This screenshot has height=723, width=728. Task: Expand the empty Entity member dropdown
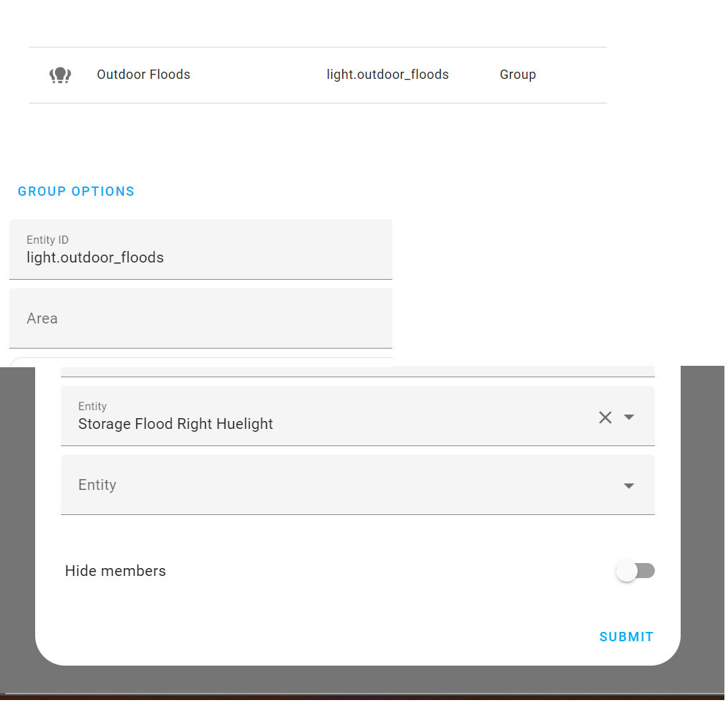(x=629, y=486)
